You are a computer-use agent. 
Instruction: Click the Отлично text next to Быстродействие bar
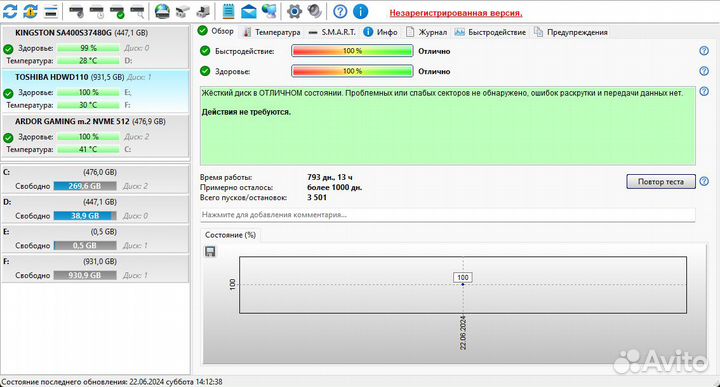[x=434, y=51]
